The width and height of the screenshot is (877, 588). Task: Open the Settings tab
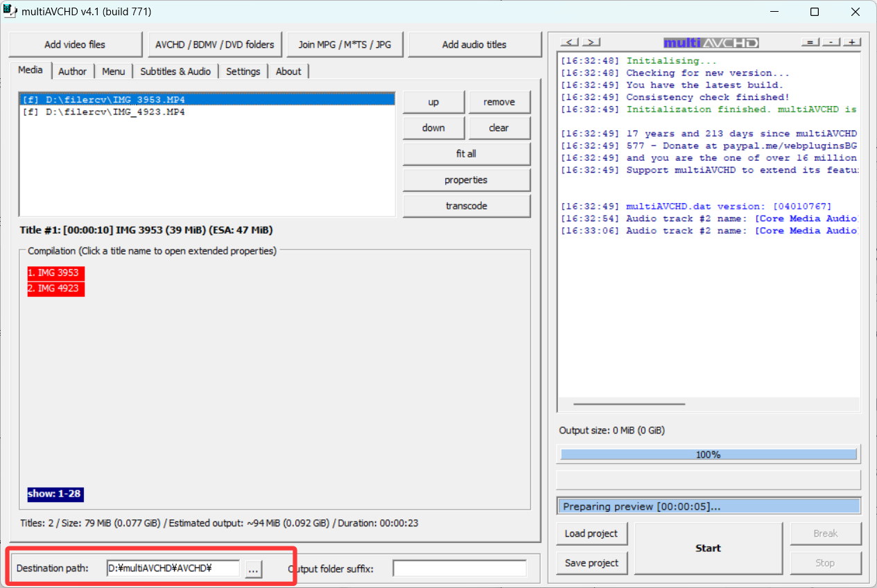[243, 71]
